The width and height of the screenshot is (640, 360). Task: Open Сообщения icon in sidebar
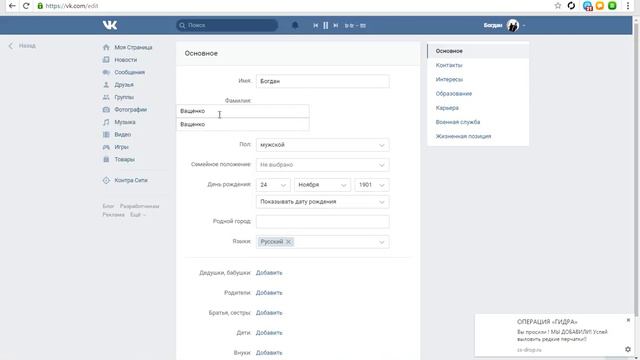click(x=106, y=72)
